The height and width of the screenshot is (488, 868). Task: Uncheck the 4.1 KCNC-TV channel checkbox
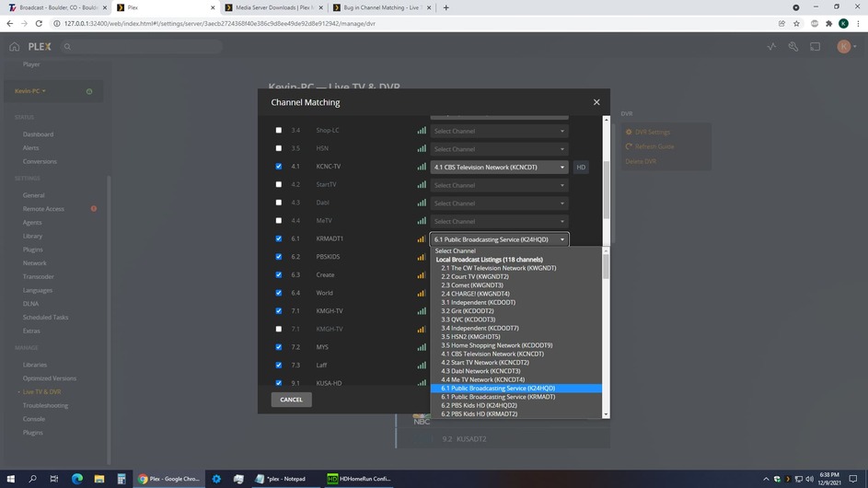pos(279,167)
